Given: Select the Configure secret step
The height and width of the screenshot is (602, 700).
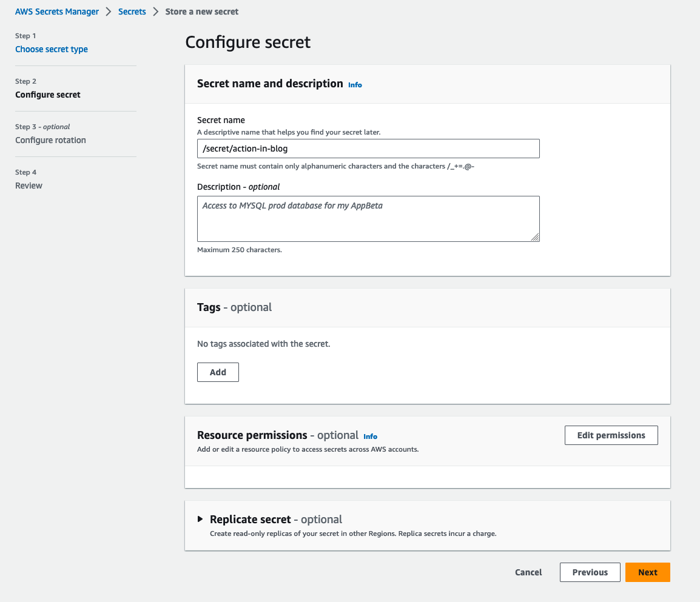Looking at the screenshot, I should tap(48, 95).
